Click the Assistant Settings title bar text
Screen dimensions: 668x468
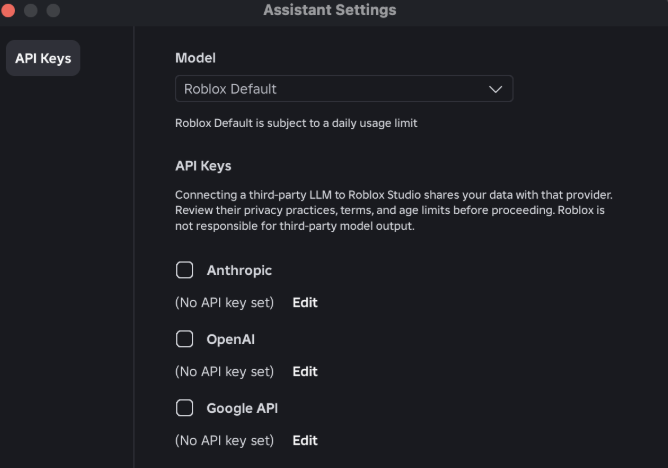click(329, 10)
